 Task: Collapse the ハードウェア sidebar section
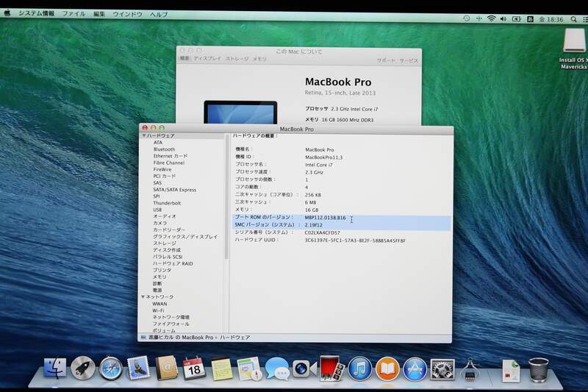pos(144,136)
